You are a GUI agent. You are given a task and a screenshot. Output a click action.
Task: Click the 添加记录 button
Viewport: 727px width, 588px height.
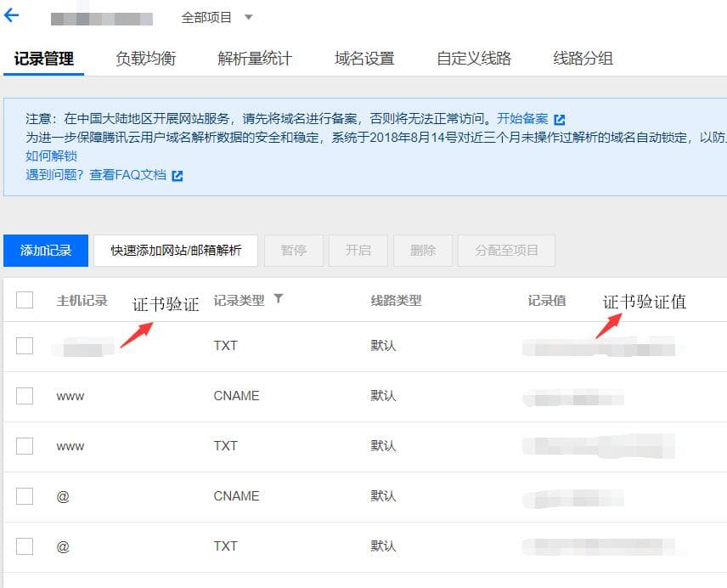46,251
